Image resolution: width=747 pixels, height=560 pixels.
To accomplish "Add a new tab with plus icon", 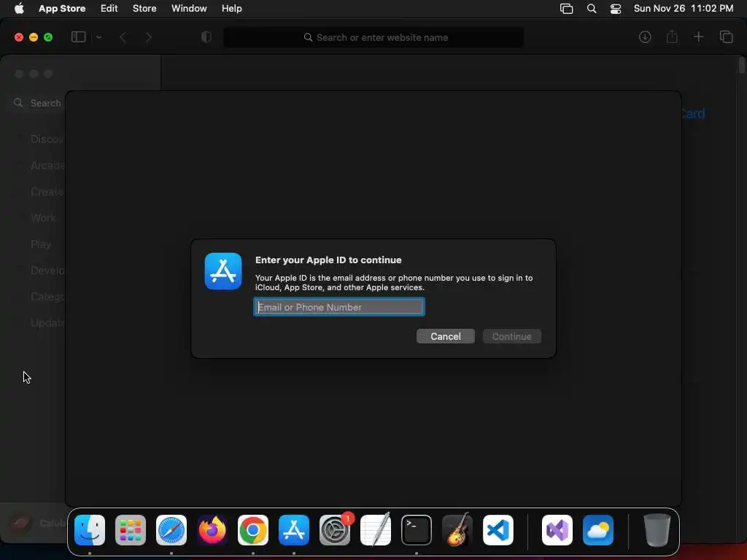I will [698, 36].
